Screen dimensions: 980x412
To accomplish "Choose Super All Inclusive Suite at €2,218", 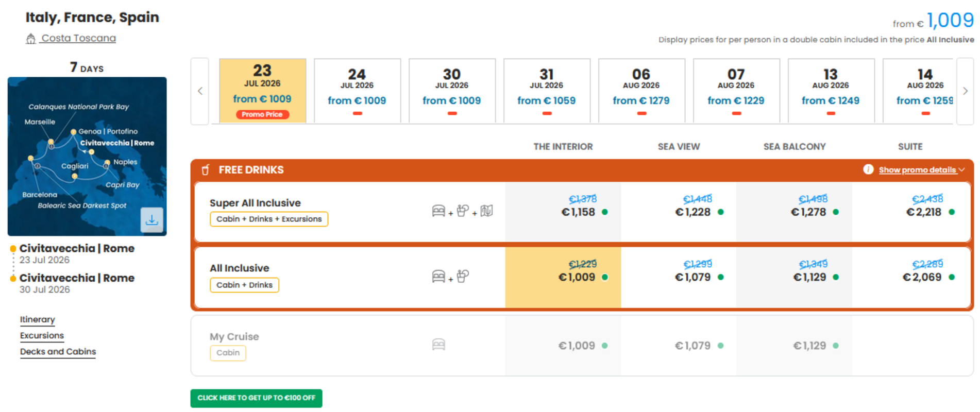I will pos(910,211).
